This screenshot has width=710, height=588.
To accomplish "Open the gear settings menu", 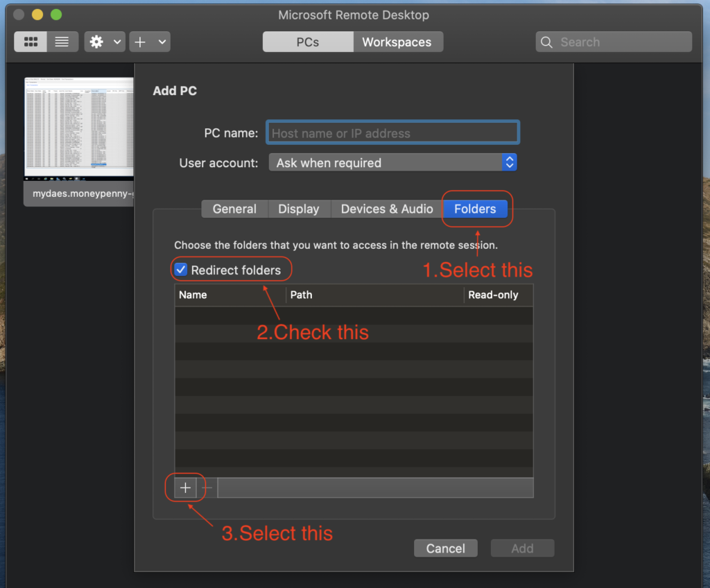I will (96, 42).
